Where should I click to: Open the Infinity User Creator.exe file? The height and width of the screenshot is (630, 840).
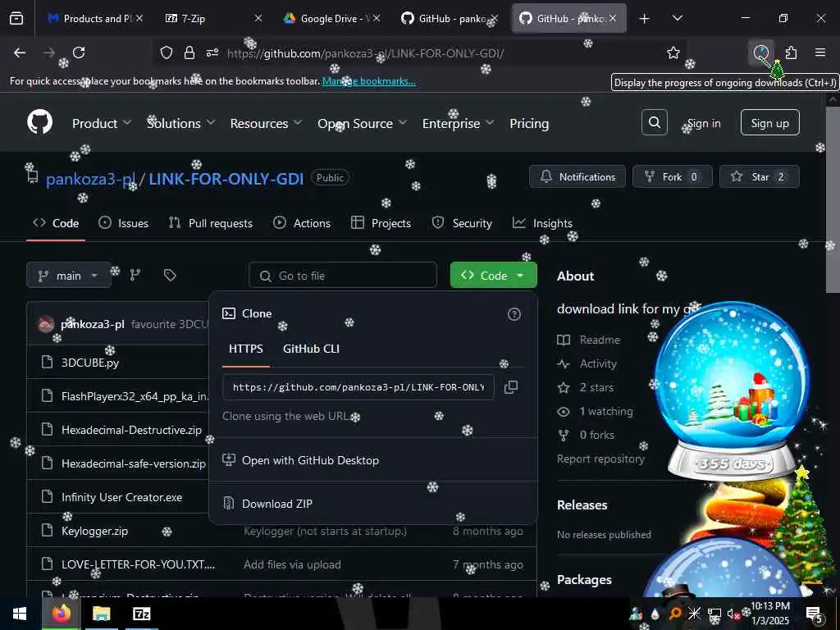tap(121, 497)
